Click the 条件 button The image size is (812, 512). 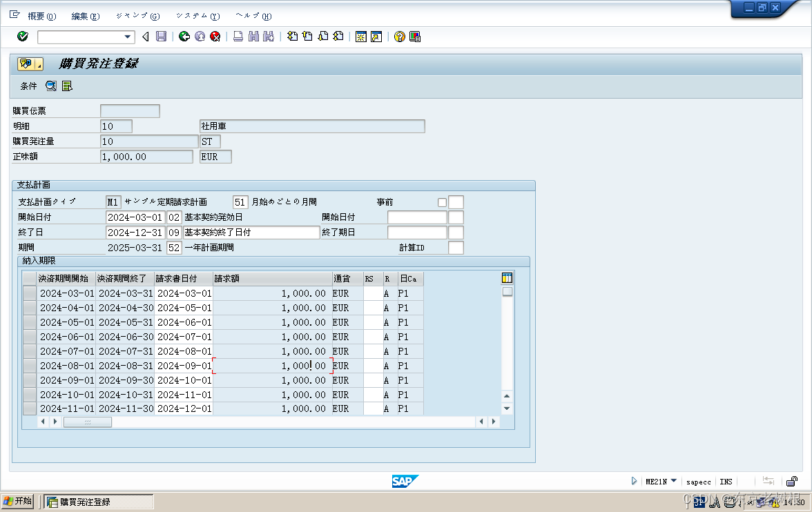click(x=28, y=86)
